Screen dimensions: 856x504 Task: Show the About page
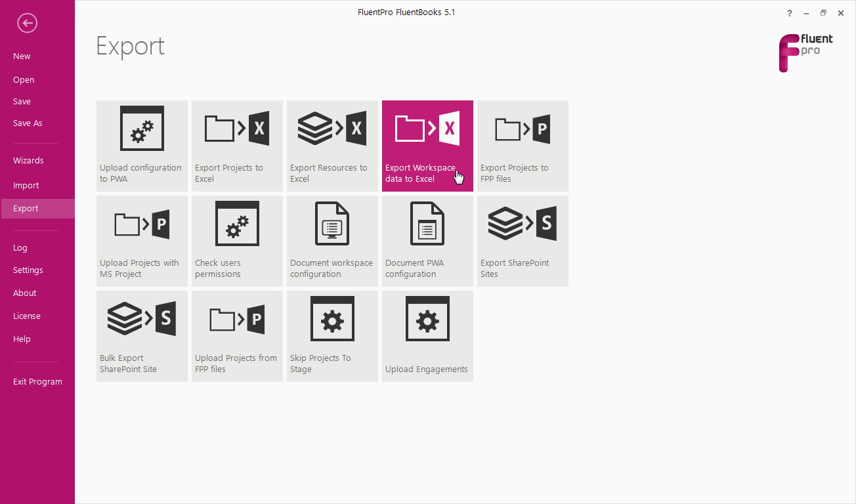coord(25,293)
